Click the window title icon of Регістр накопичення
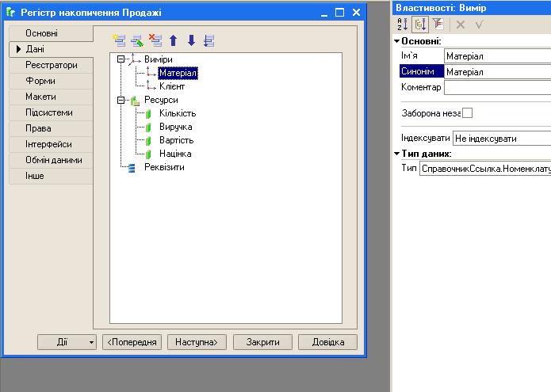 pos(11,13)
